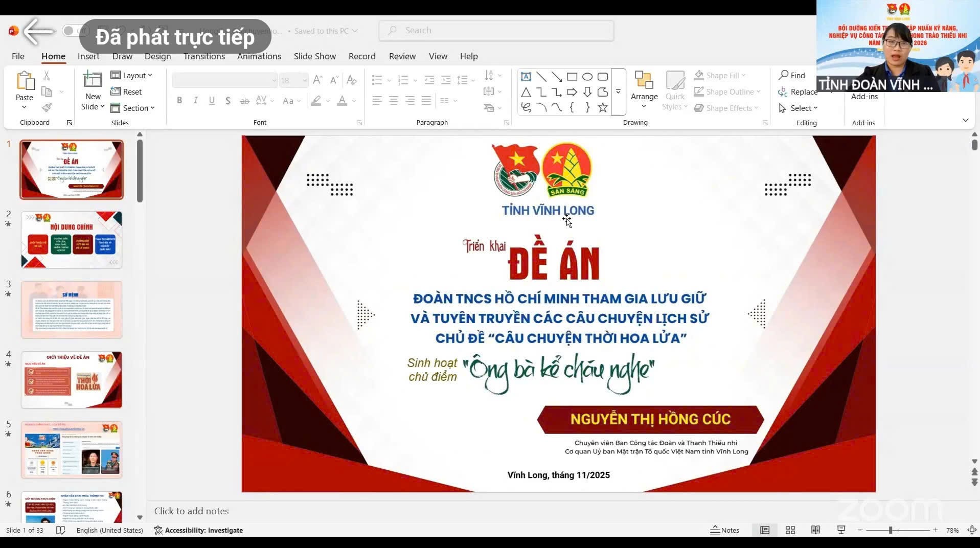The width and height of the screenshot is (980, 548).
Task: Switch to the Animations tab
Action: pyautogui.click(x=259, y=56)
